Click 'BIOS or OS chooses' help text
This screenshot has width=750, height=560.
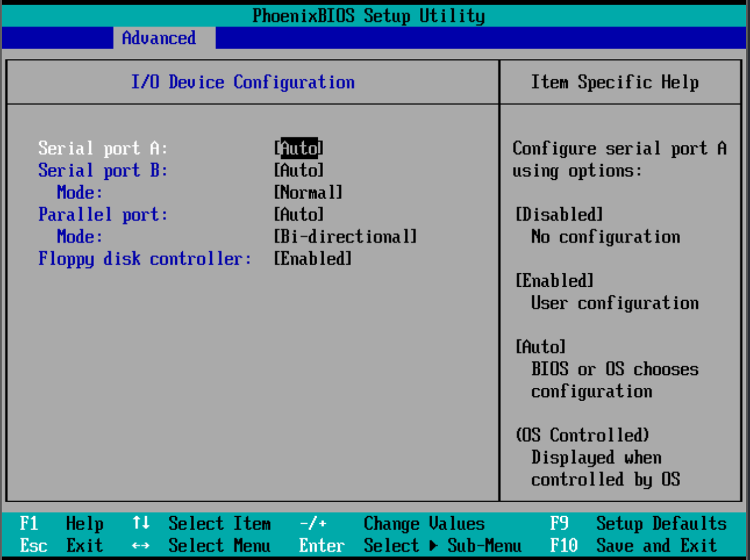tap(614, 369)
